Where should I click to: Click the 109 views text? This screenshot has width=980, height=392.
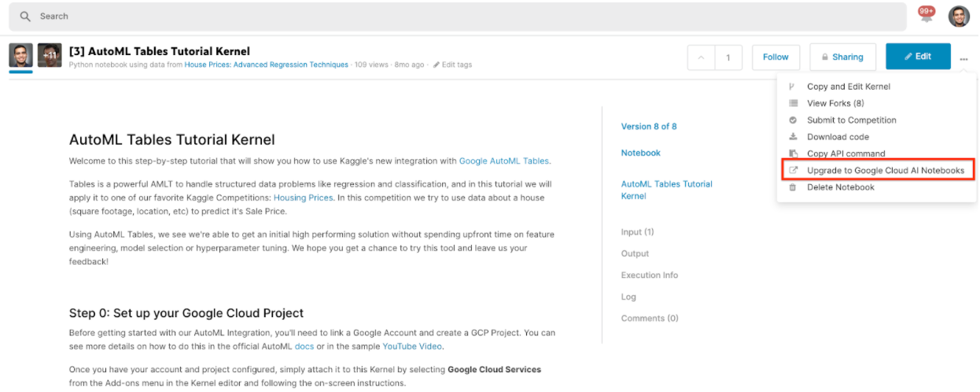pos(371,65)
